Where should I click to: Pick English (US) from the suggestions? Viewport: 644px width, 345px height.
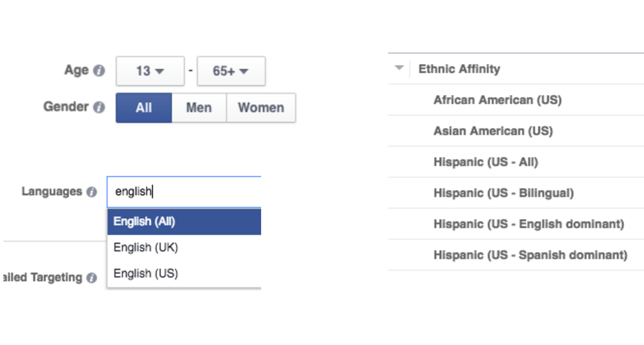(x=183, y=274)
